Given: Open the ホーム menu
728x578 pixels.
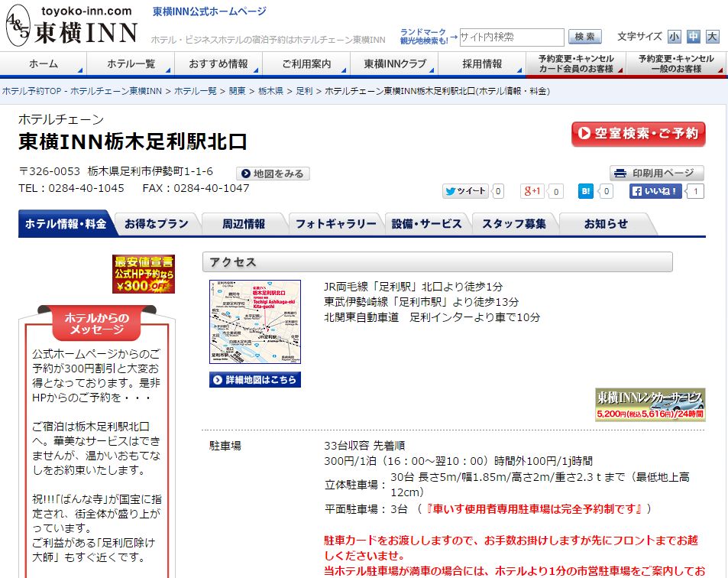Looking at the screenshot, I should click(x=44, y=63).
